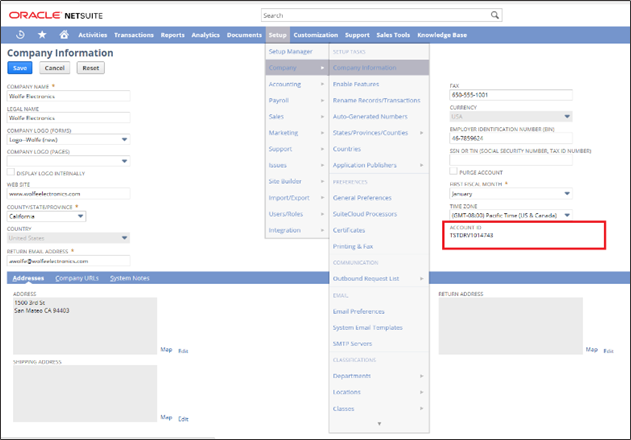Click Map link beside Address box
This screenshot has width=631, height=440.
[x=166, y=349]
